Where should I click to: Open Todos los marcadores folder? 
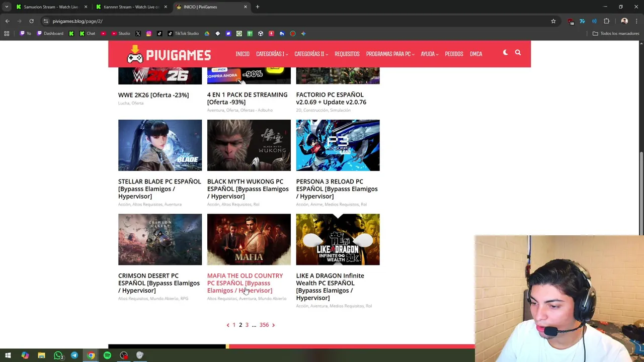pos(615,34)
